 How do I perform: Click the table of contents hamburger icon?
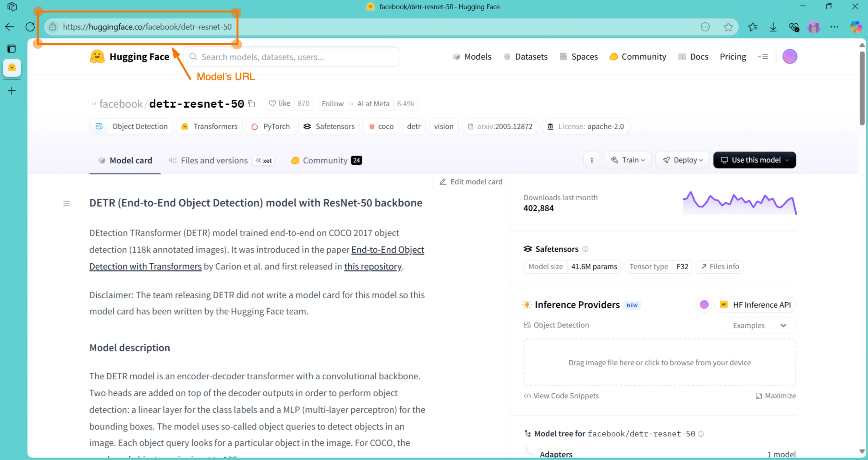pos(67,203)
